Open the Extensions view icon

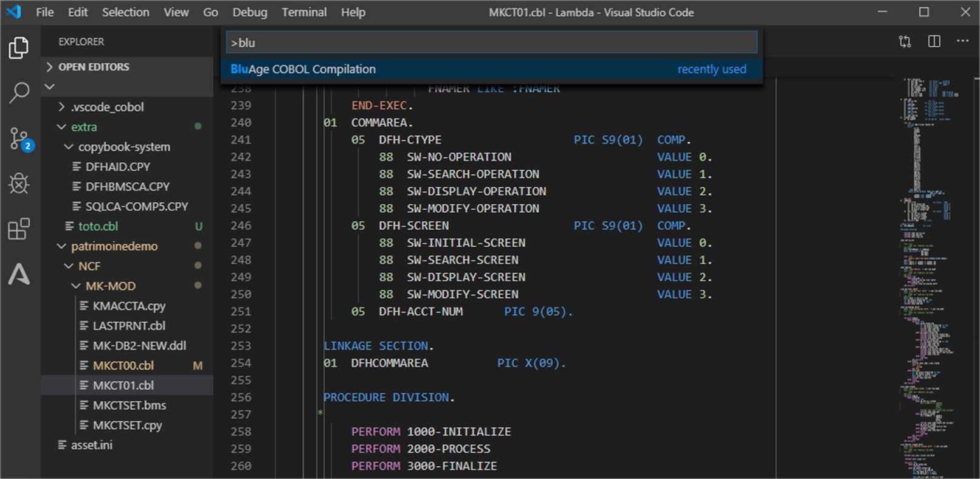click(x=19, y=229)
